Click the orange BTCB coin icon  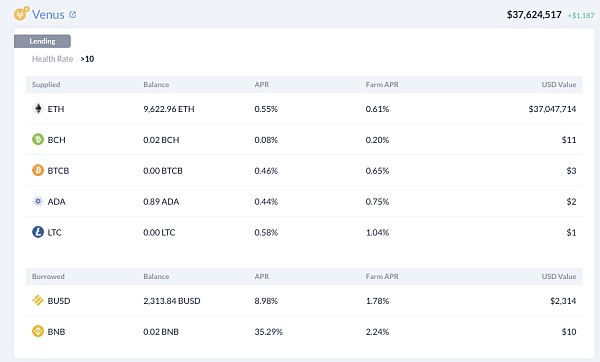[x=38, y=170]
